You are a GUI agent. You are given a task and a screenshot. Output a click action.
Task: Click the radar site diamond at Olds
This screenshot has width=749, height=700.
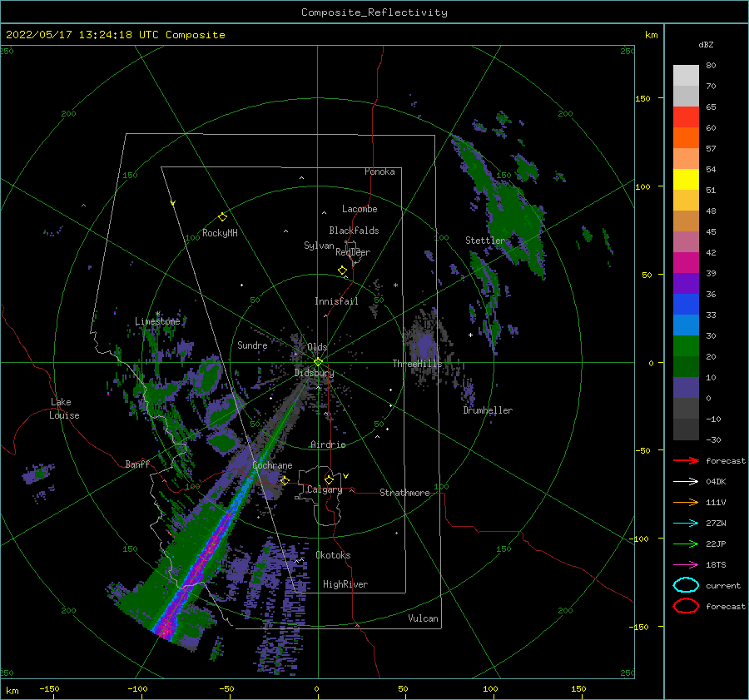(318, 362)
